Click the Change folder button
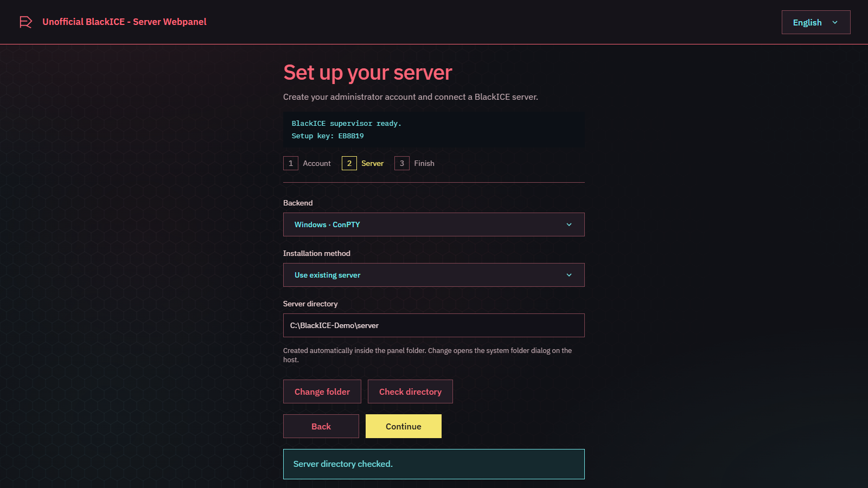868x488 pixels. [322, 391]
